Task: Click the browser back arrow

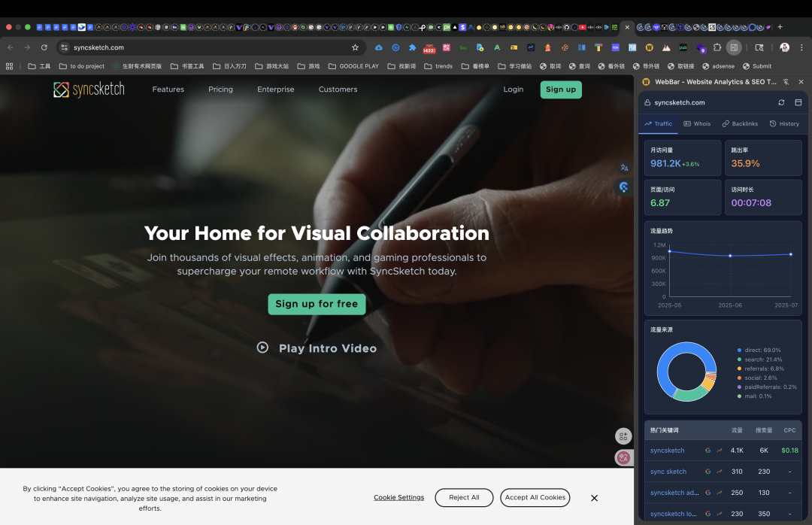Action: (11, 47)
